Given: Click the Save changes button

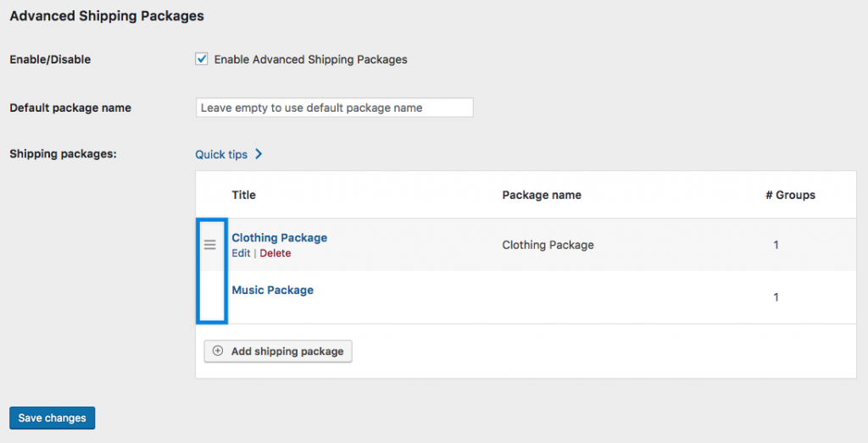Looking at the screenshot, I should tap(52, 418).
